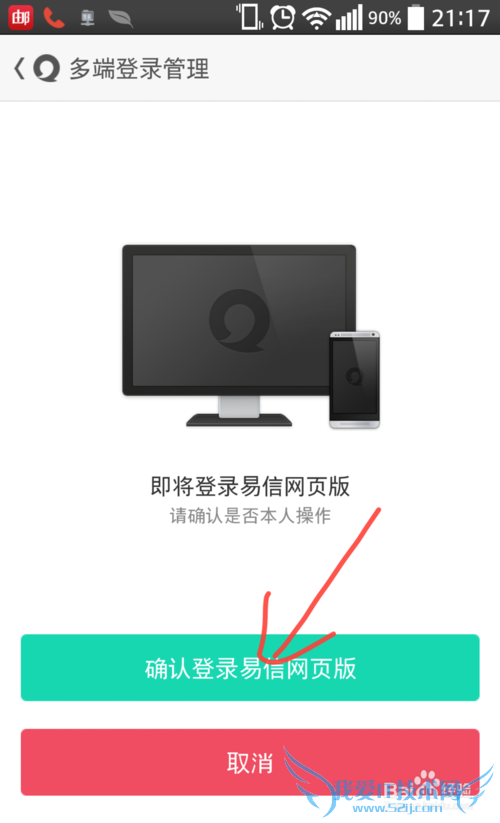This screenshot has height=823, width=500.
Task: Open the red postal app notification icon
Action: click(21, 17)
